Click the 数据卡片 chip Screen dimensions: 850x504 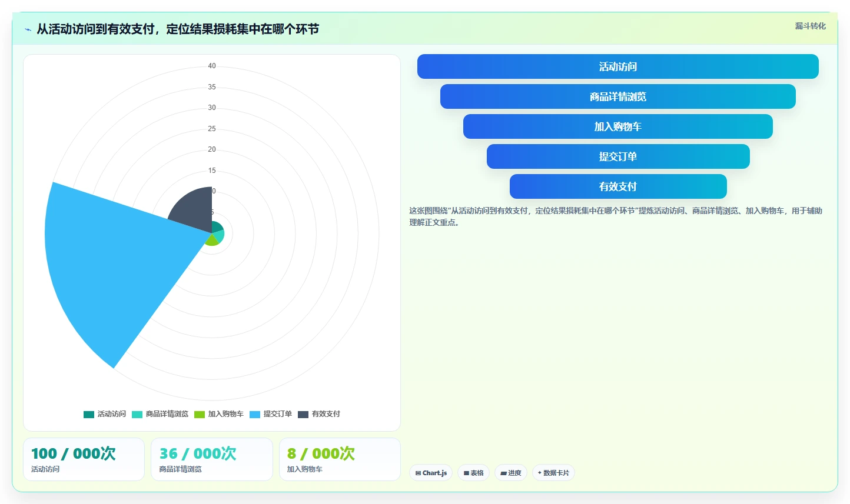click(x=553, y=473)
